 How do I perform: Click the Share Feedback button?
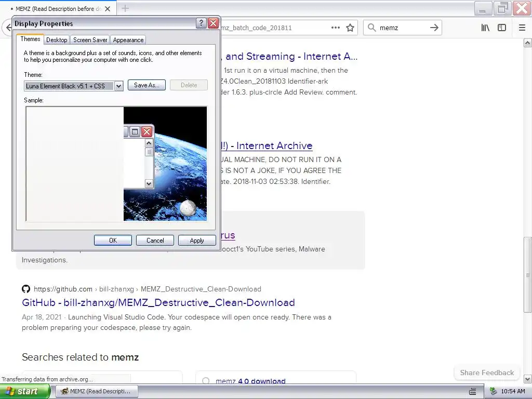point(487,373)
